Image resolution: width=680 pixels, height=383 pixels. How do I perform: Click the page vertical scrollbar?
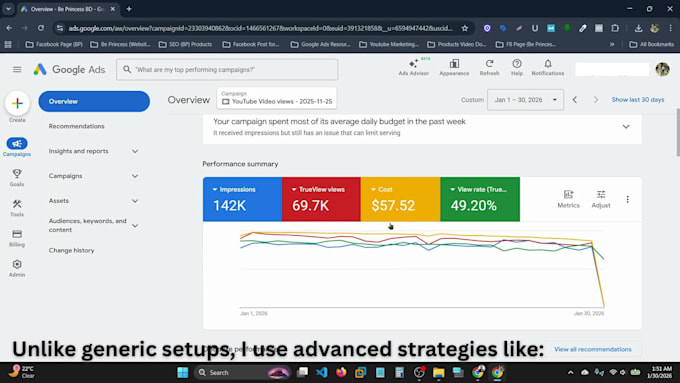pyautogui.click(x=677, y=132)
